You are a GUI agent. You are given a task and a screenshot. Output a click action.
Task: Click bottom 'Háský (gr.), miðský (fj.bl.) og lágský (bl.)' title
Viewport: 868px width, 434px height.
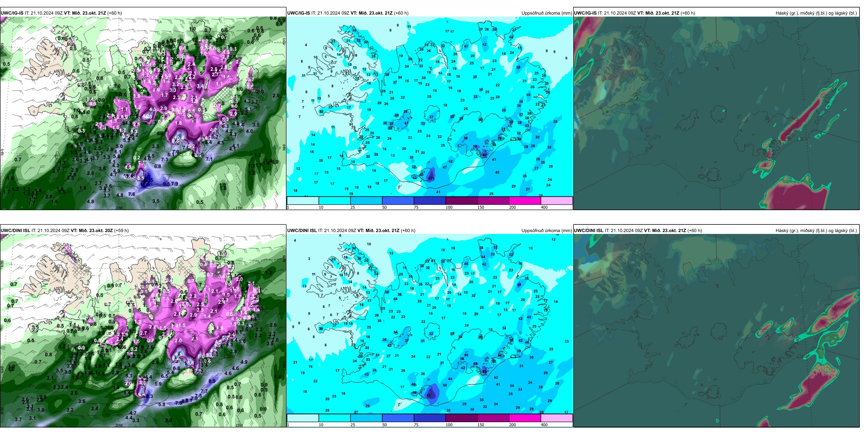coord(816,231)
